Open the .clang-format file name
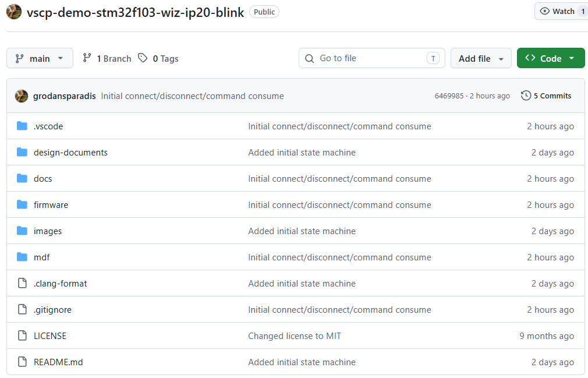Viewport: 588px width, 378px height. coord(61,284)
